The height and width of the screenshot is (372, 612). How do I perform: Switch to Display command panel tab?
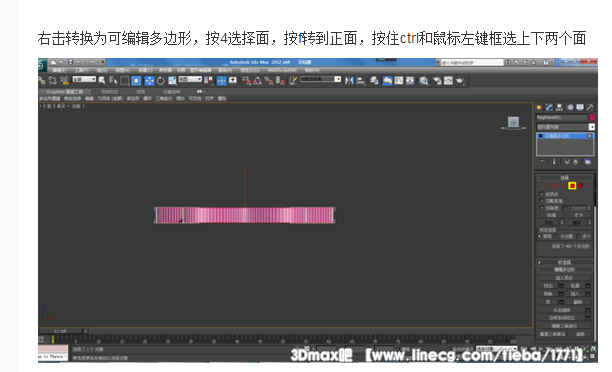(x=580, y=107)
